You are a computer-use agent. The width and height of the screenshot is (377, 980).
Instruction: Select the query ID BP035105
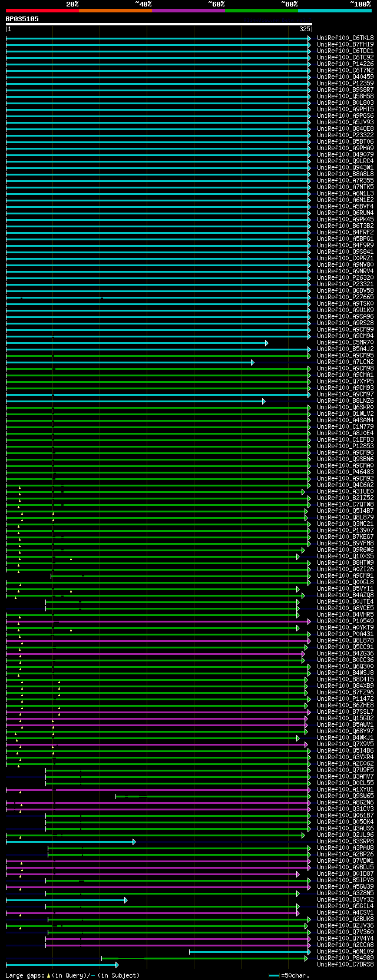coord(22,19)
